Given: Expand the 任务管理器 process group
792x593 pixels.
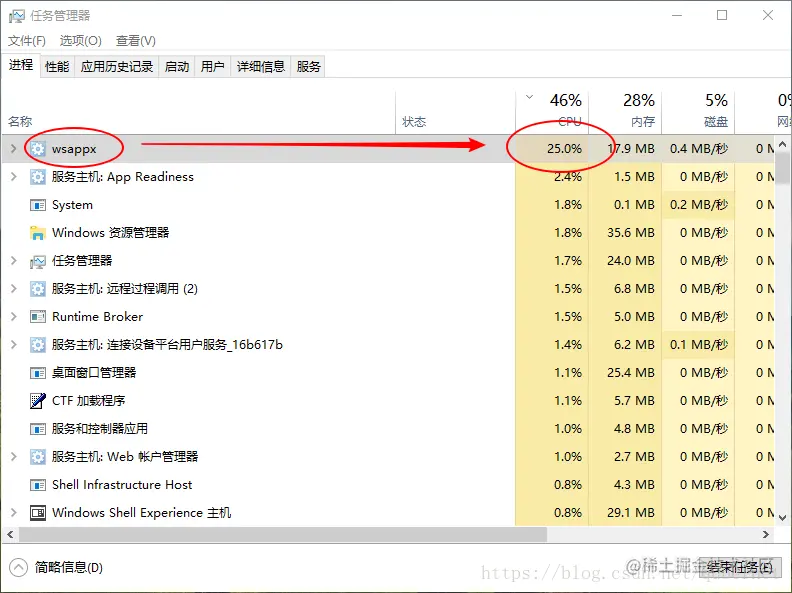Looking at the screenshot, I should pyautogui.click(x=14, y=261).
